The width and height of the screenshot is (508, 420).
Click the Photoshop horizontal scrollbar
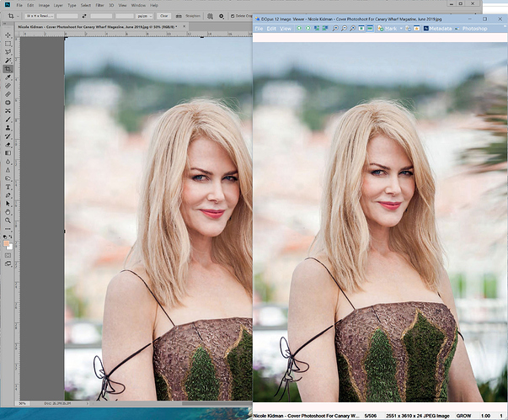click(217, 403)
